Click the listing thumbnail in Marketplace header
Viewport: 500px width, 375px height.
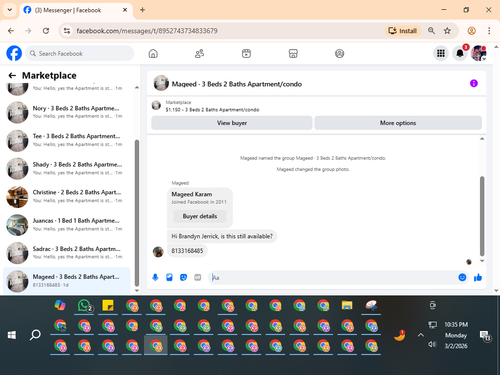(156, 106)
